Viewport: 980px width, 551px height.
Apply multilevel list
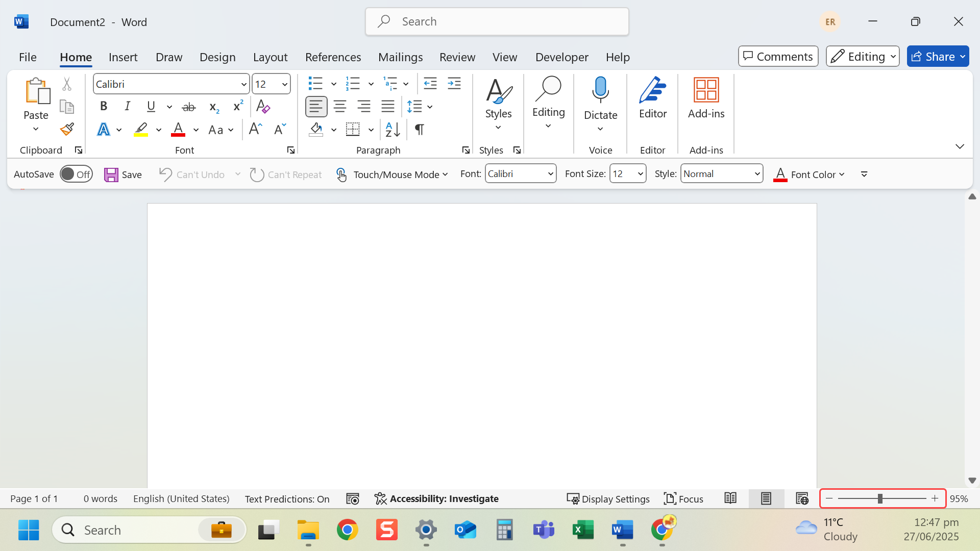[390, 83]
